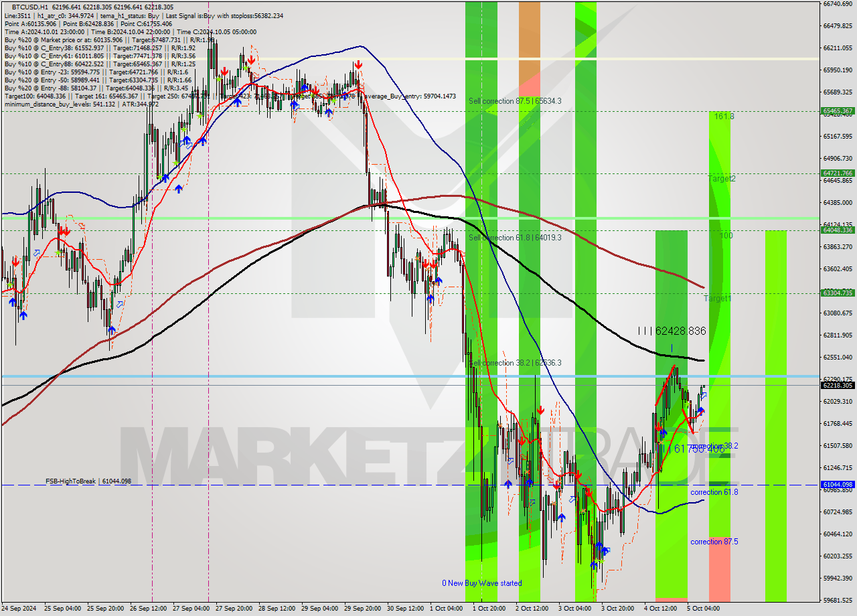857x616 pixels.
Task: Select the 'Buy %20 @ Entry -50: 58989.441' line
Action: [x=98, y=80]
